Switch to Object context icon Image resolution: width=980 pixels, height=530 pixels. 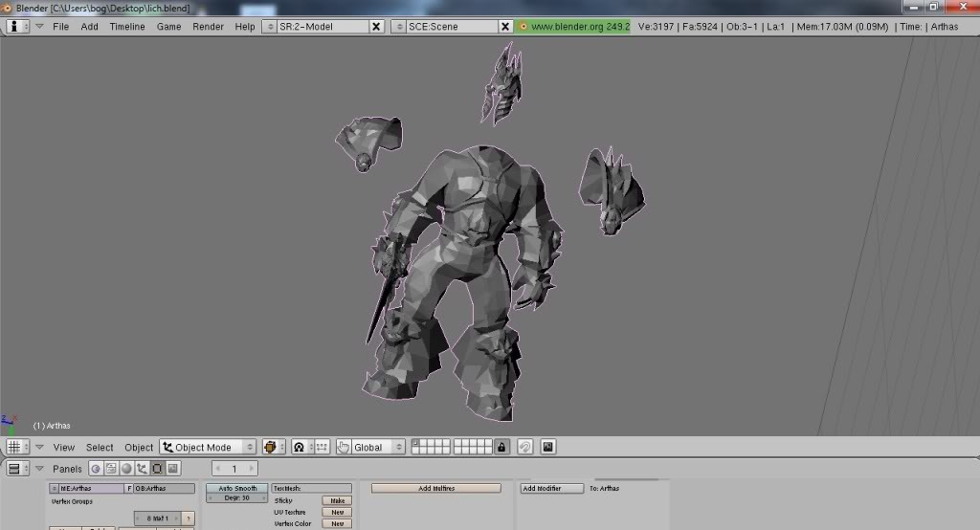142,468
